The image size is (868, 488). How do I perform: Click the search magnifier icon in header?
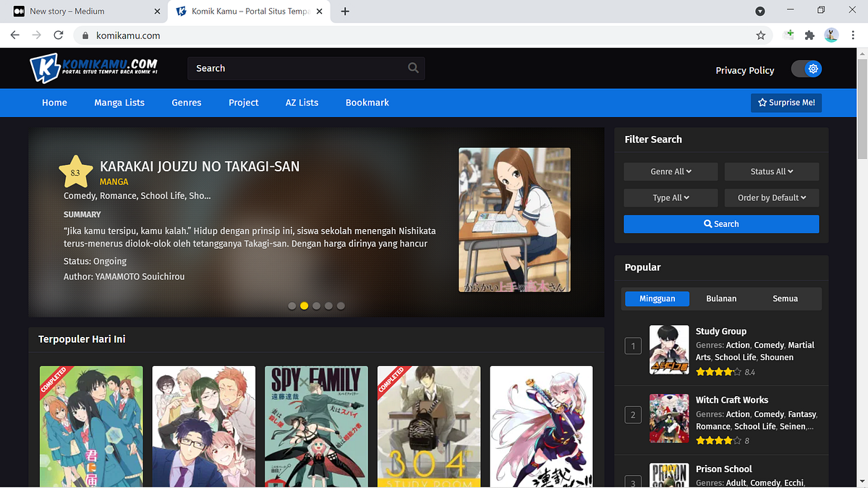coord(413,68)
